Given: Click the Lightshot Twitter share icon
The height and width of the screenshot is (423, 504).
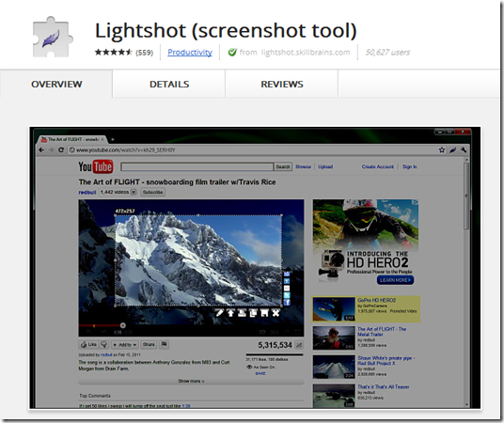Looking at the screenshot, I should pos(287,295).
